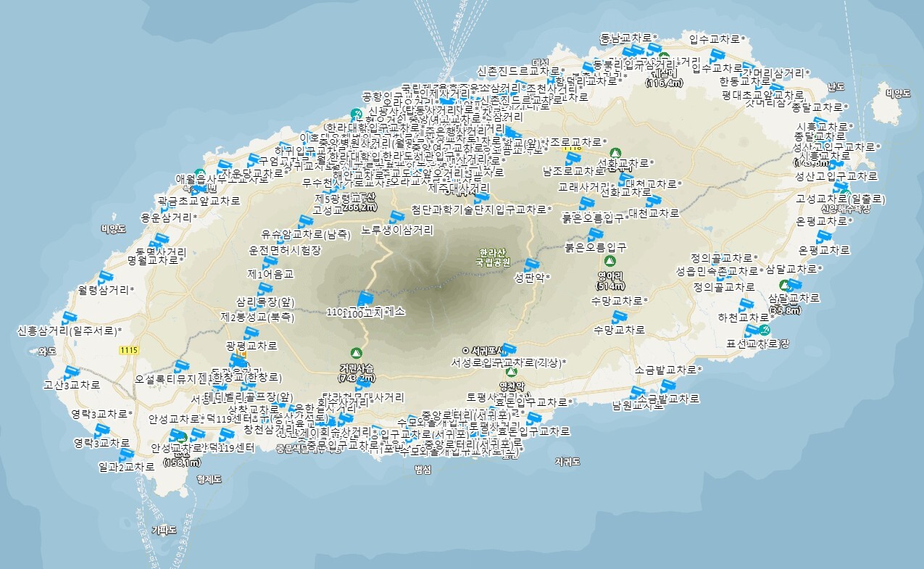Click the 오설록티뮤지엄 camera icon
The width and height of the screenshot is (924, 569).
point(181,365)
